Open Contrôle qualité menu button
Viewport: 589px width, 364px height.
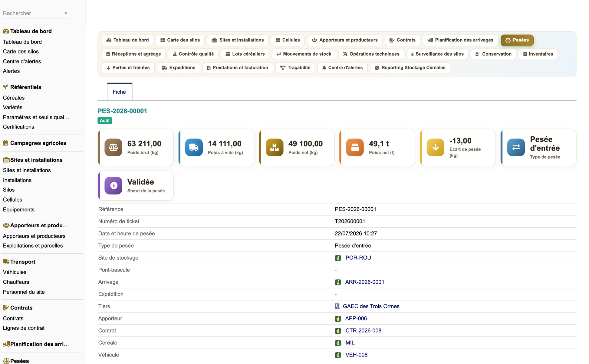click(x=193, y=54)
